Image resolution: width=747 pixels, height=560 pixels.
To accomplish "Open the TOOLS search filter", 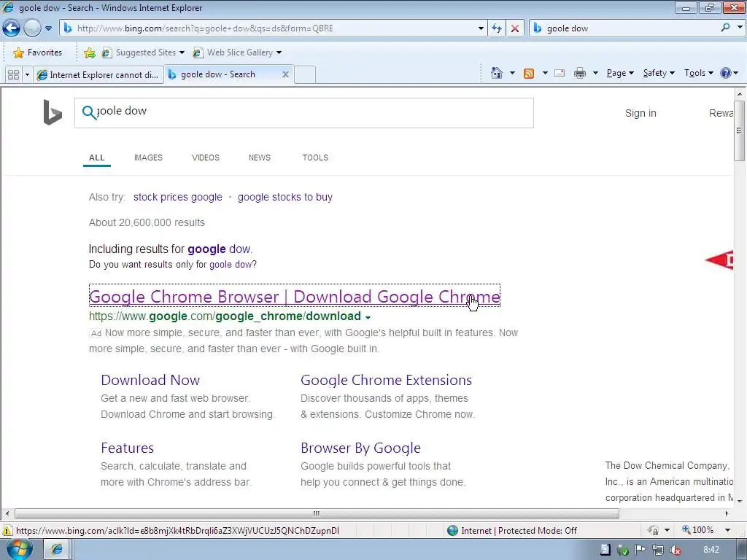I will (x=315, y=157).
